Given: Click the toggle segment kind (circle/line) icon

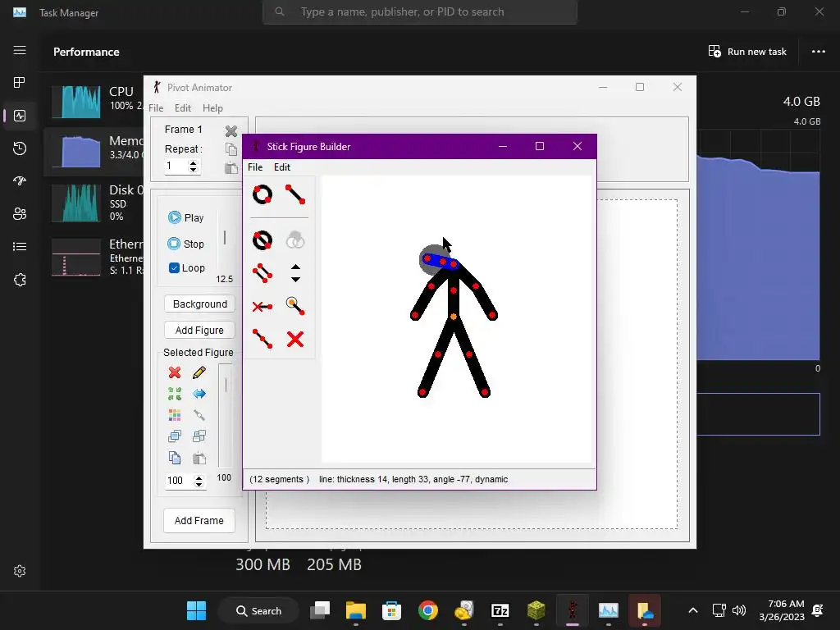Looking at the screenshot, I should click(262, 240).
